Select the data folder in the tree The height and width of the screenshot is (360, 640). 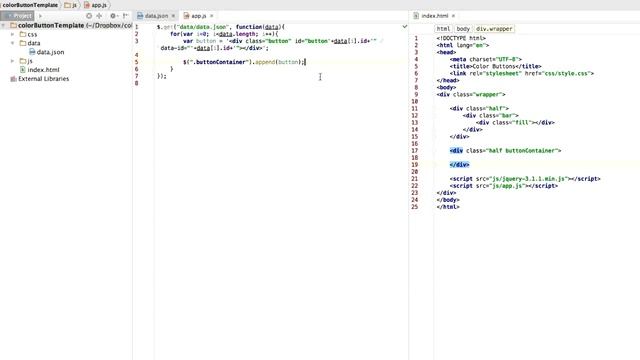(30, 43)
